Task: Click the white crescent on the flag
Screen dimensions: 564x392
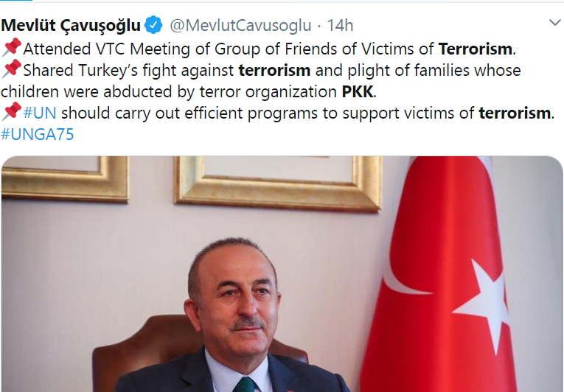Action: pos(406,265)
